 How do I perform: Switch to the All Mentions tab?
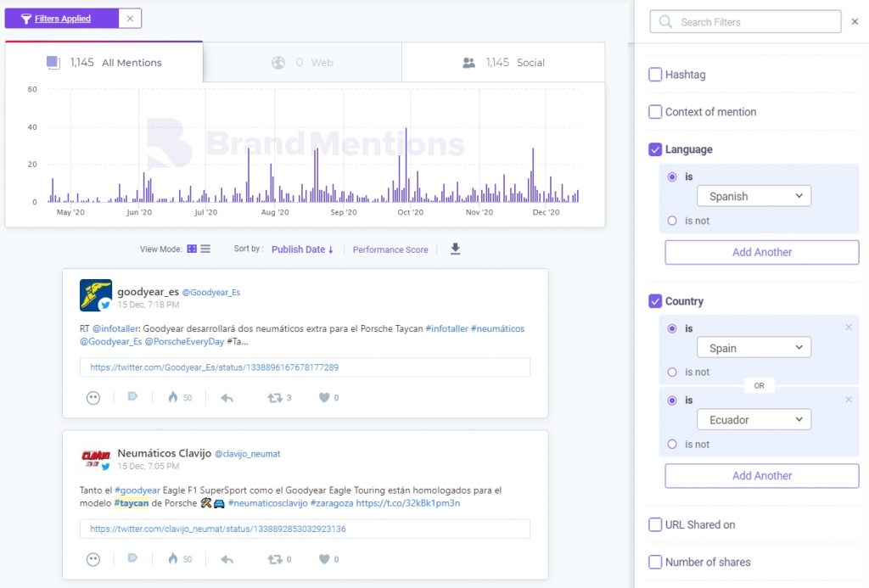(104, 62)
